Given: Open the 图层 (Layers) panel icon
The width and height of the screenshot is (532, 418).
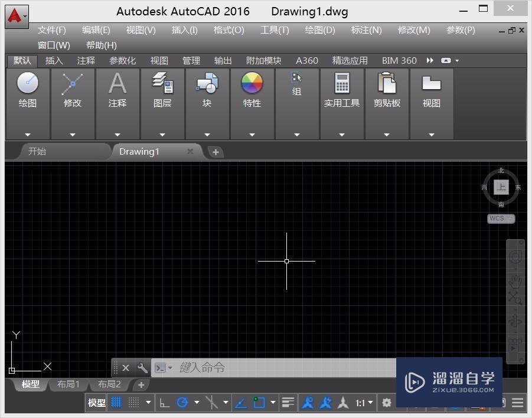Looking at the screenshot, I should click(162, 83).
